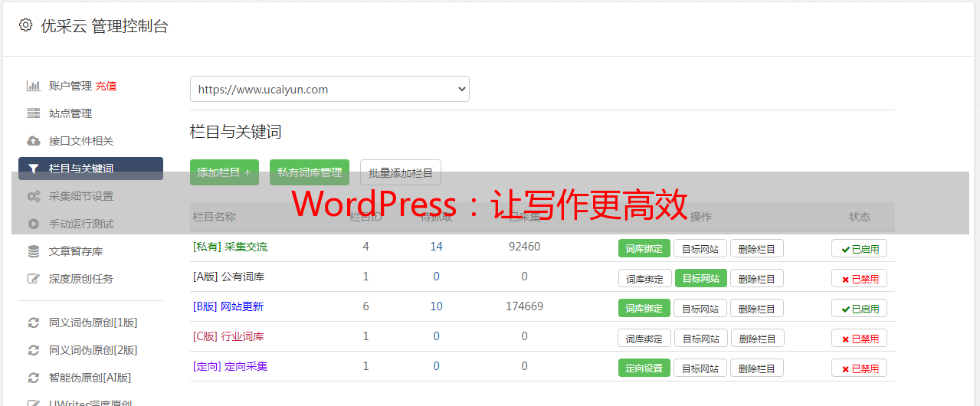Click 定向设置 for 定向采集 row
This screenshot has width=980, height=406.
644,368
